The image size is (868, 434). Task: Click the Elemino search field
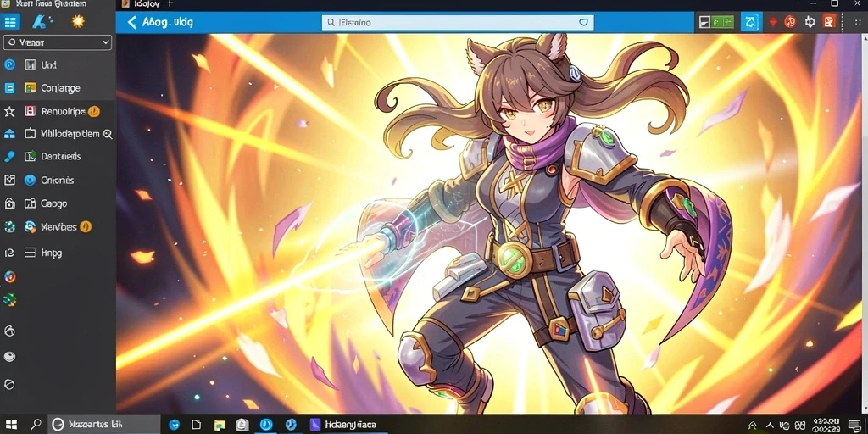(x=458, y=23)
